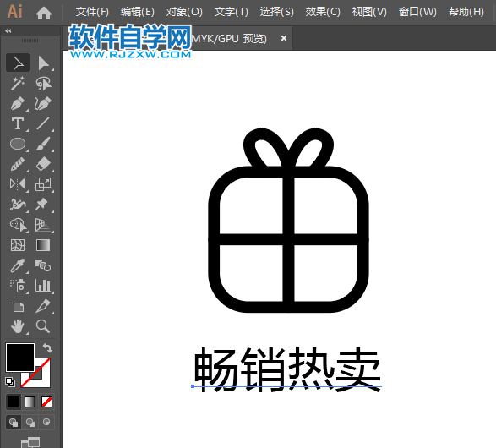Choose the Reflect tool
This screenshot has height=448, width=496.
click(18, 184)
